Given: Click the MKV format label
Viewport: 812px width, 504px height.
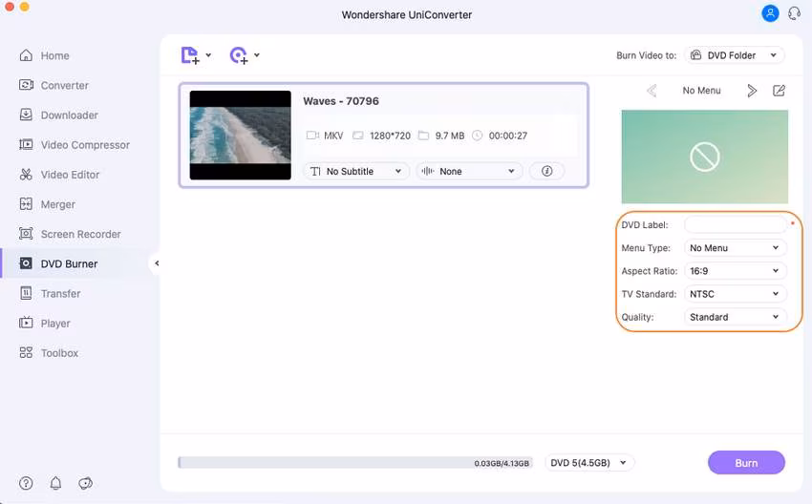Looking at the screenshot, I should point(333,136).
